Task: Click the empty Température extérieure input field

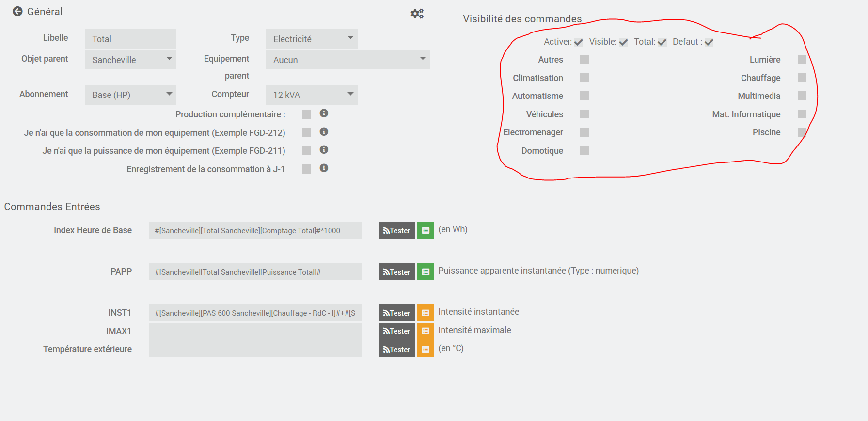Action: (x=255, y=349)
